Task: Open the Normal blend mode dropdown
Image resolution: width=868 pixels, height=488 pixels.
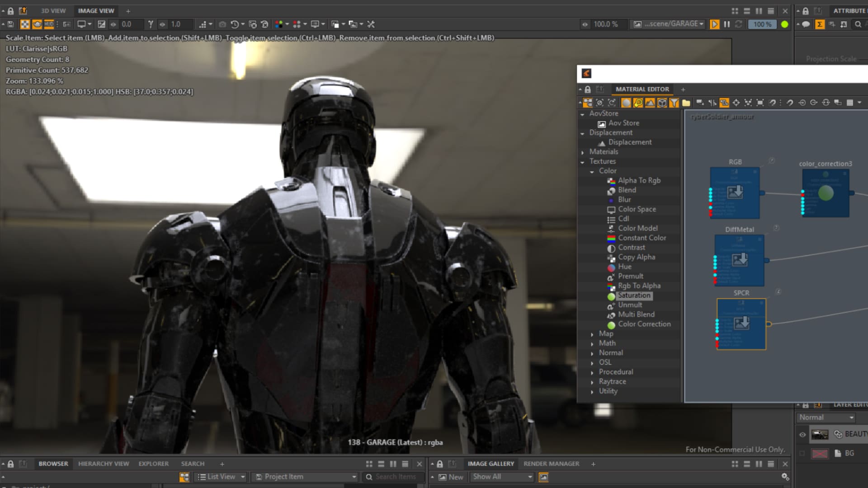Action: click(826, 418)
